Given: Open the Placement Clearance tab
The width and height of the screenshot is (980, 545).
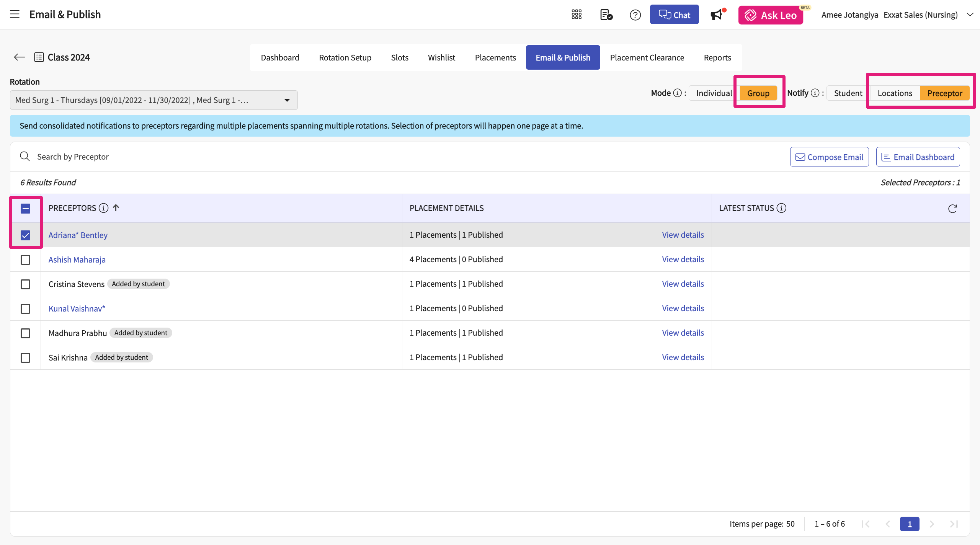Looking at the screenshot, I should click(647, 57).
